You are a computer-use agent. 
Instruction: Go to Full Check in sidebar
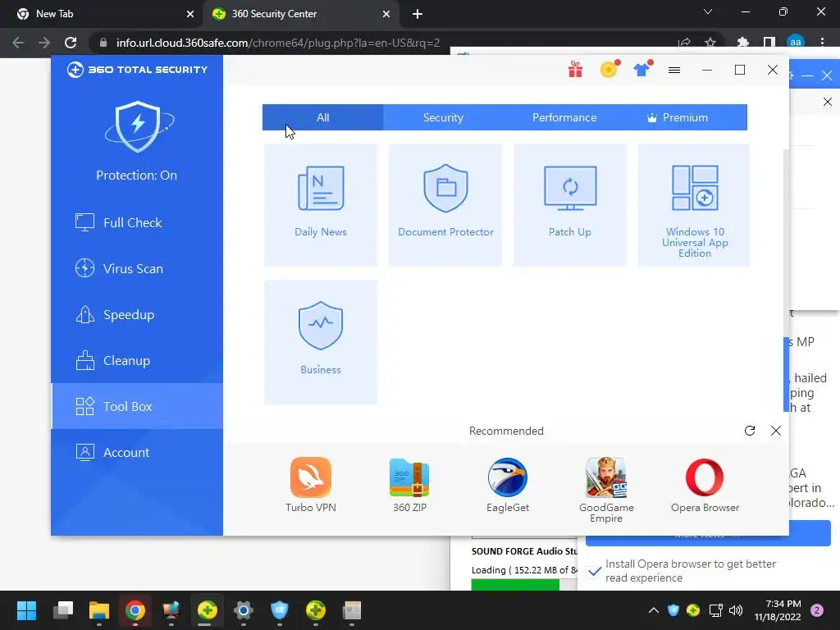(x=137, y=222)
